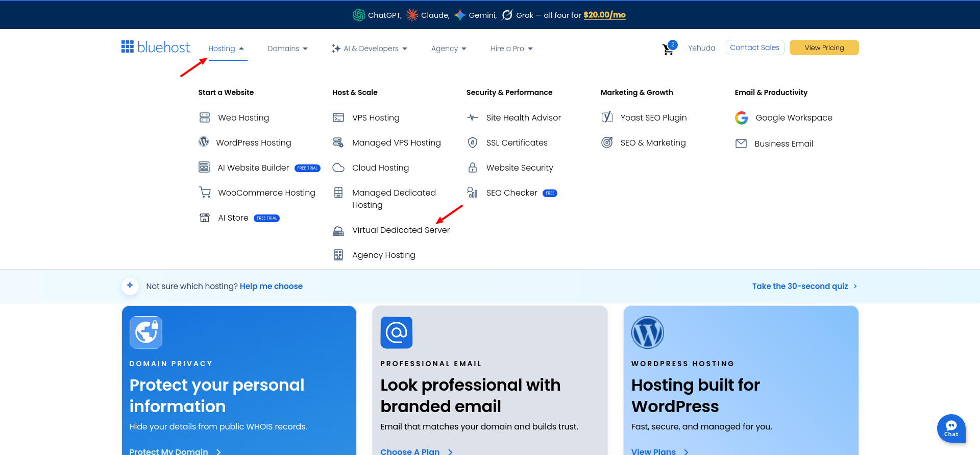Click the Protect My Domain link
This screenshot has height=455, width=980.
(168, 451)
